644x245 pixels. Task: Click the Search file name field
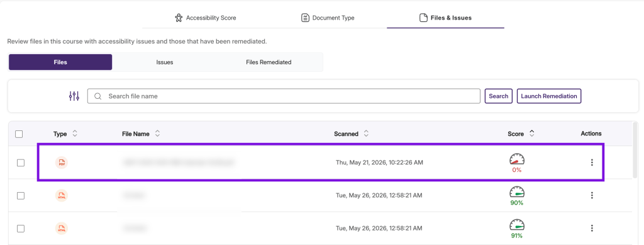point(284,96)
